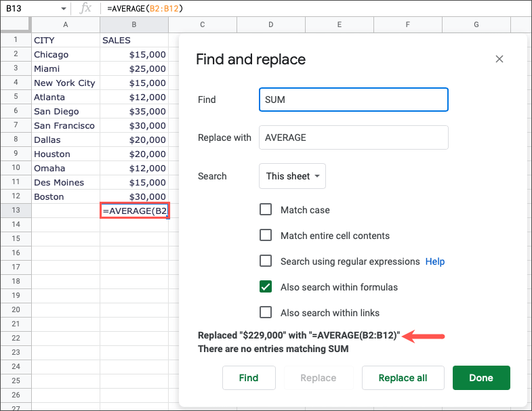Open the regular expressions Help link
The width and height of the screenshot is (532, 411).
(435, 261)
